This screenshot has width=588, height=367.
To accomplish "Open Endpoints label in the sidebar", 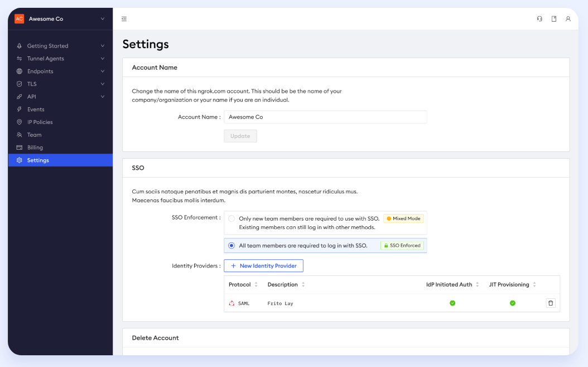I will click(x=40, y=72).
